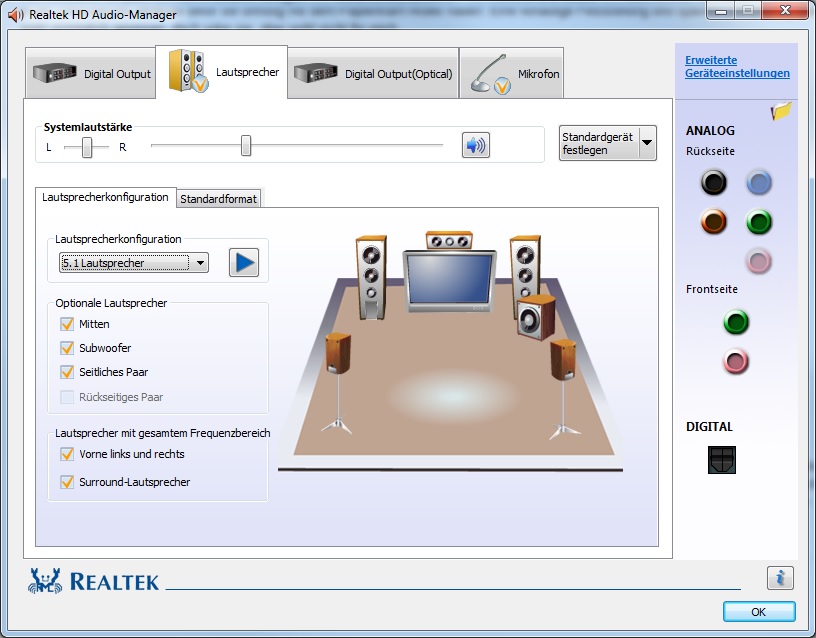Click the OK button

(759, 612)
